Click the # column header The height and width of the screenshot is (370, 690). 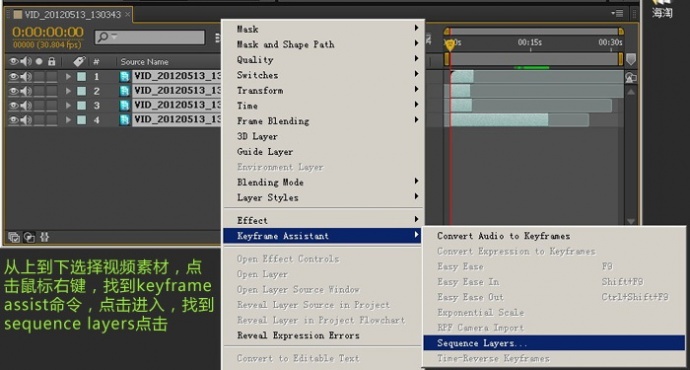point(96,62)
